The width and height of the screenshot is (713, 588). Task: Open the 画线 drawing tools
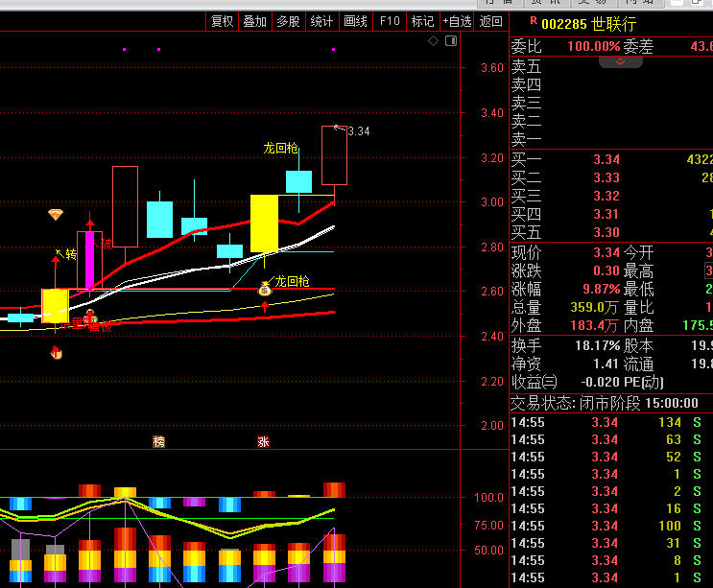[x=355, y=21]
